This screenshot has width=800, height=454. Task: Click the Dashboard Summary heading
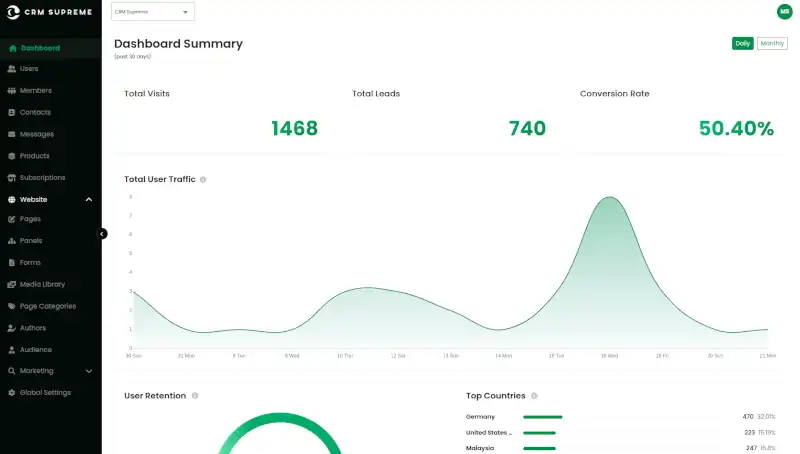tap(179, 44)
